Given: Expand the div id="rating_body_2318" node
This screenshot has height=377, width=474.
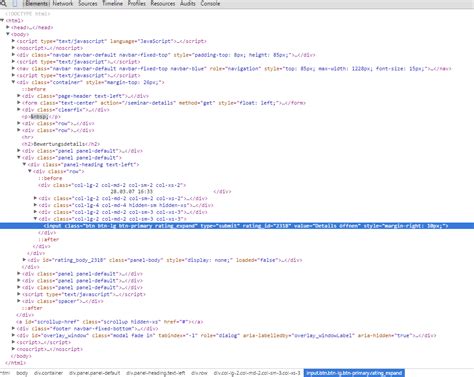Looking at the screenshot, I should 24,259.
